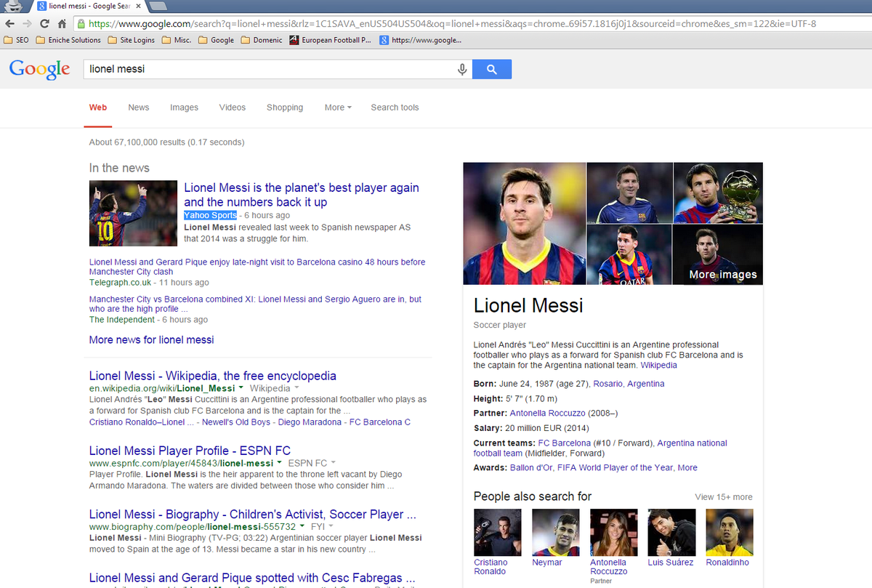This screenshot has width=872, height=588.
Task: Open the Luis Suárez related person thumbnail
Action: point(672,533)
